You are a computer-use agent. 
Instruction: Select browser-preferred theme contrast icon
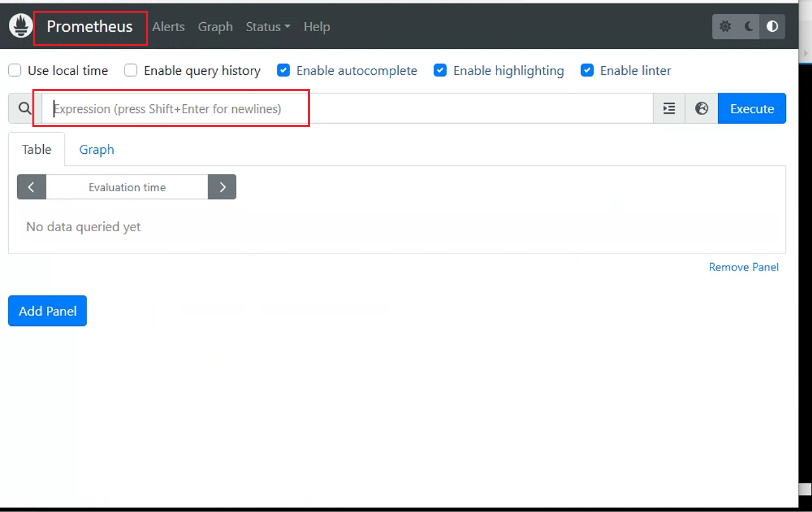click(773, 27)
